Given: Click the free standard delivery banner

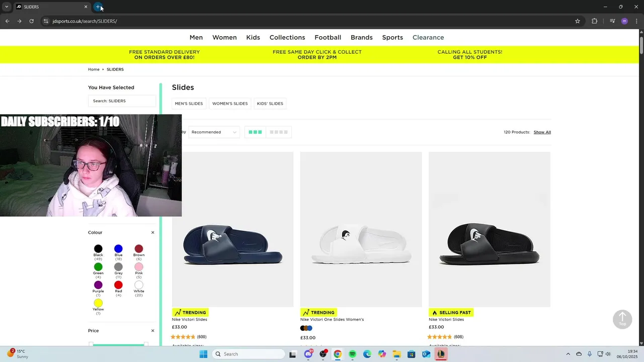Looking at the screenshot, I should [x=165, y=55].
